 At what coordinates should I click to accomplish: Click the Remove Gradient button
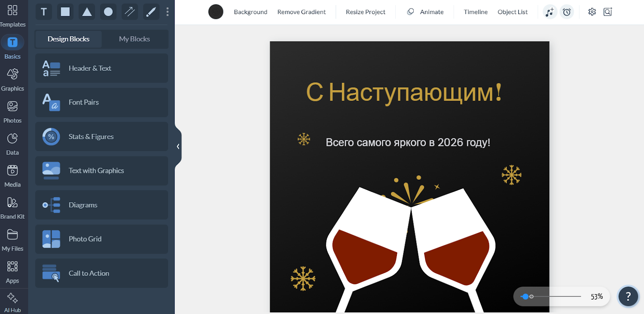click(x=301, y=12)
